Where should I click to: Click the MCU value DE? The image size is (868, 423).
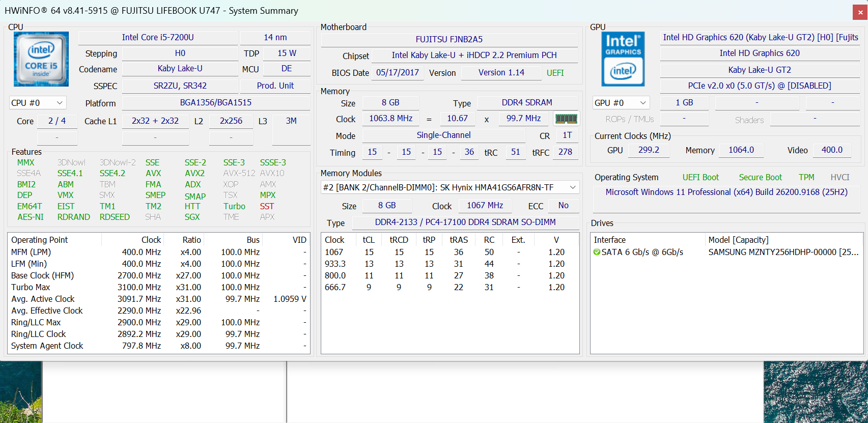(287, 68)
